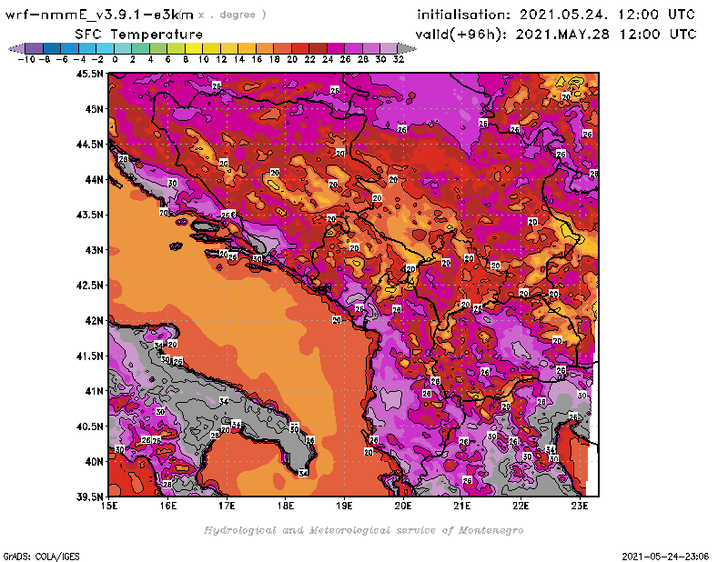Click the '21E' longitude label
Screen dimensions: 728x562
[462, 506]
